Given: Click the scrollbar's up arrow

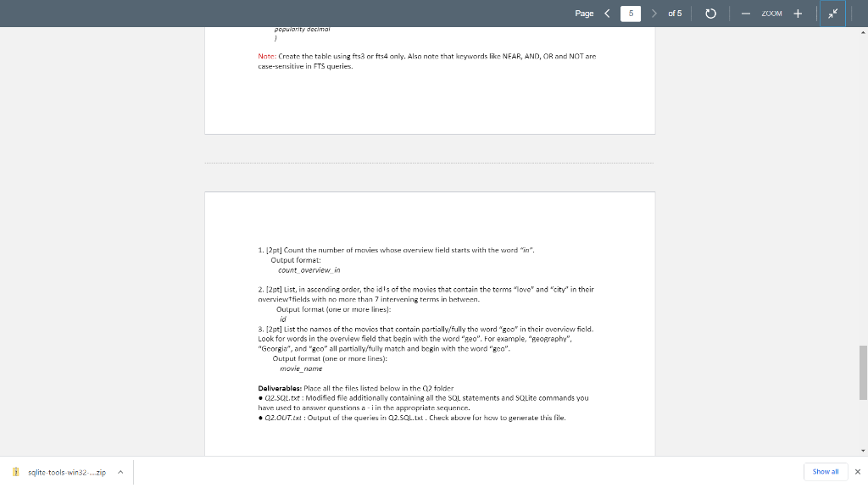Looking at the screenshot, I should [862, 32].
